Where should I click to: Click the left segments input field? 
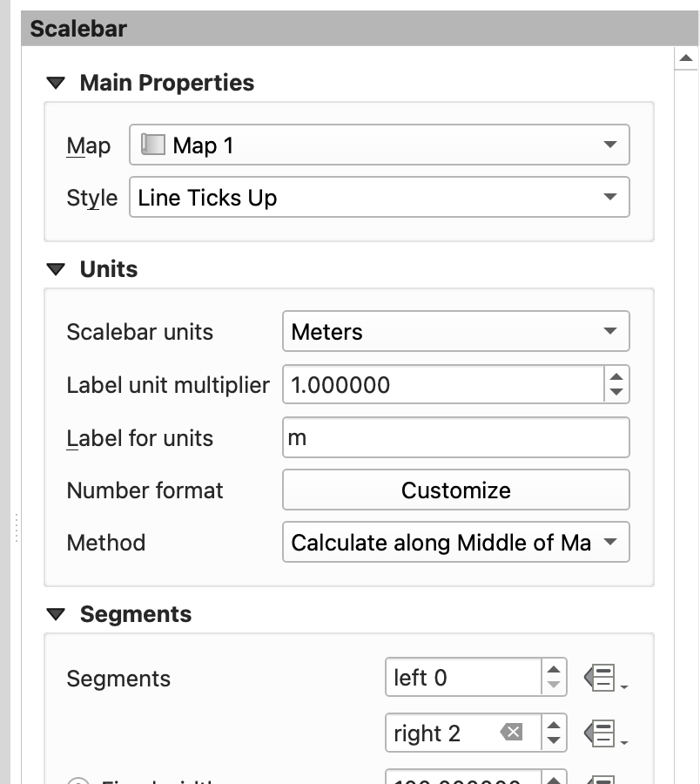463,678
